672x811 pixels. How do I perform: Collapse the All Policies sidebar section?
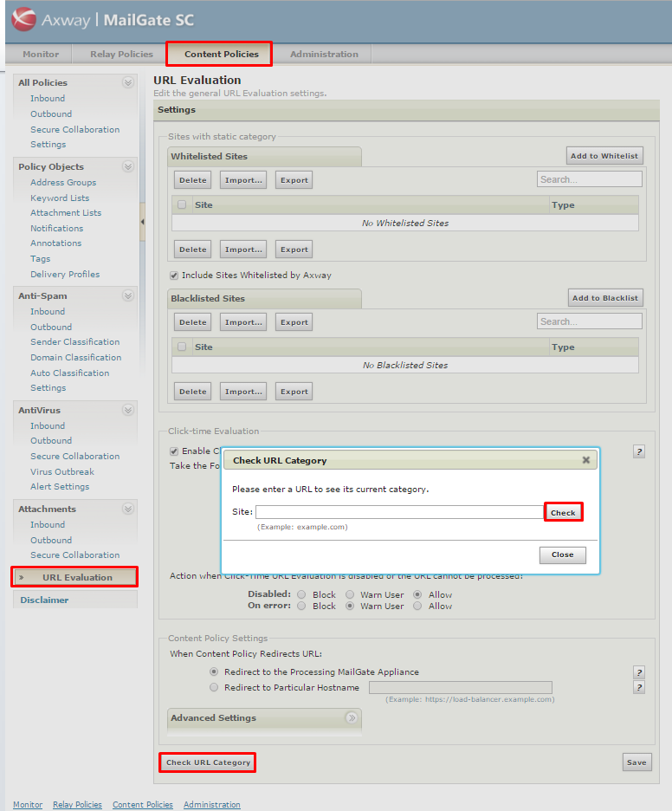(128, 82)
